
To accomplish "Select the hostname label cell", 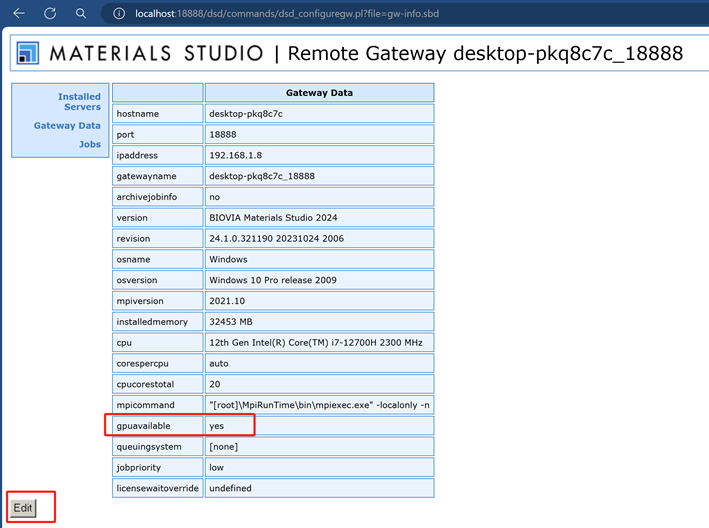I will point(157,113).
